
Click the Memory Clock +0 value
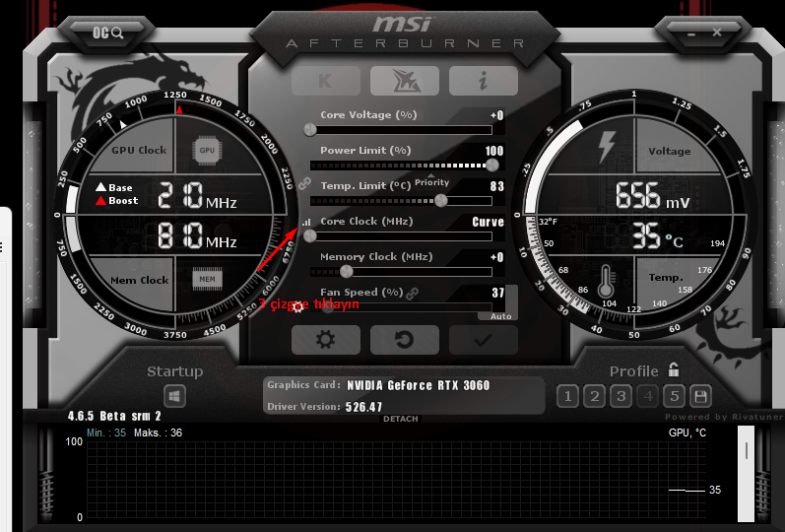pos(497,257)
